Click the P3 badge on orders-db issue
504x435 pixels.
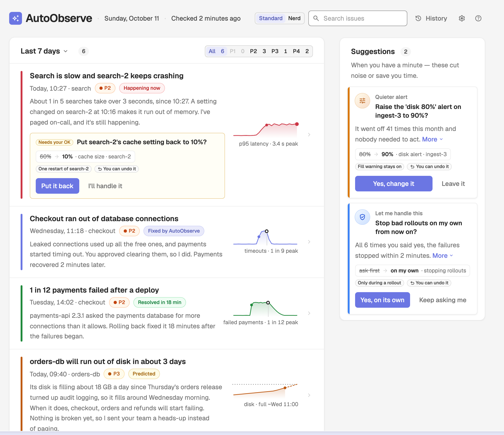coord(114,374)
